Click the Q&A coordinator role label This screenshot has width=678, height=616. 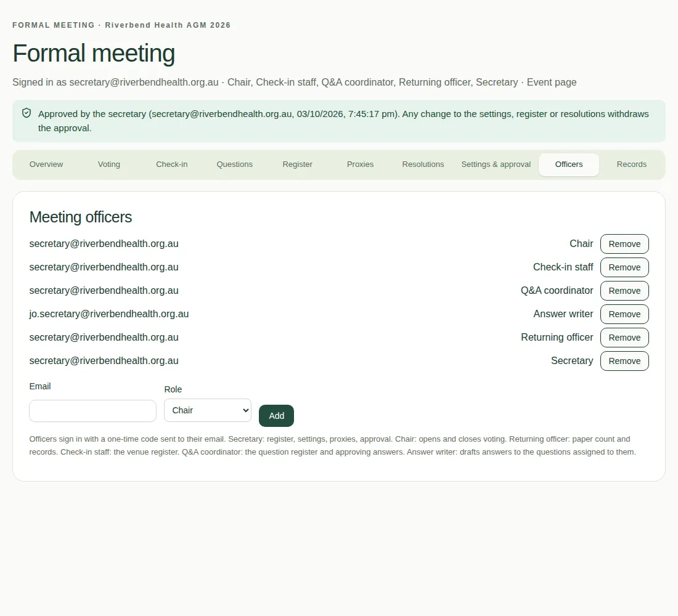pos(557,291)
